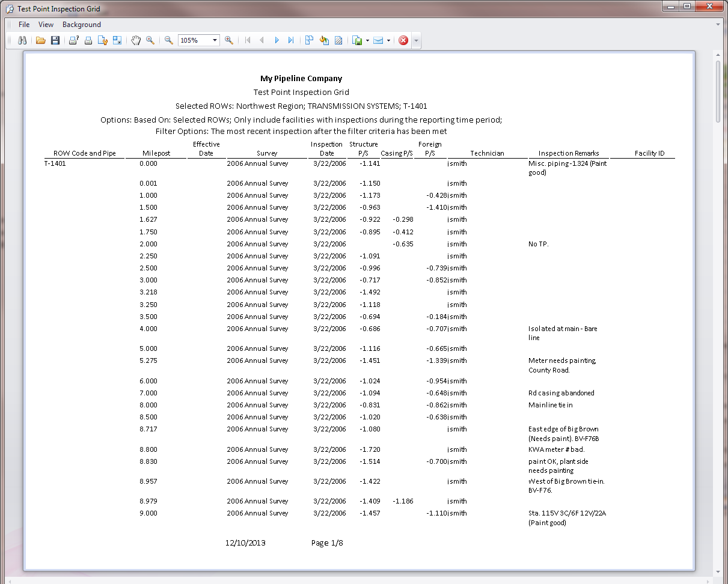
Task: Click the 'Isolated at main - Bare line' remark
Action: (563, 333)
